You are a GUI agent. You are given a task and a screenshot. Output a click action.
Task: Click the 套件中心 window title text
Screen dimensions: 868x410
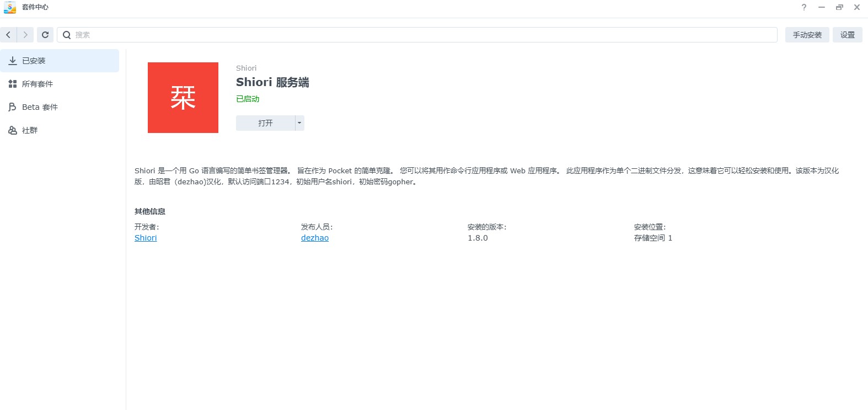click(35, 7)
